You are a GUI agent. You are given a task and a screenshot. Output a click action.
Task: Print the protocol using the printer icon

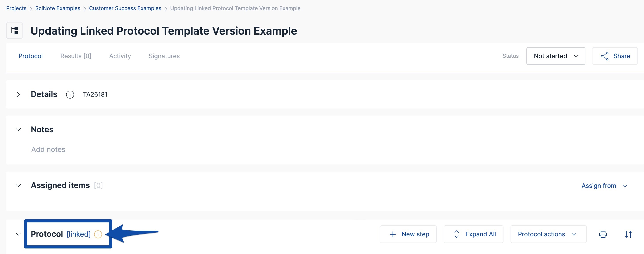coord(603,234)
